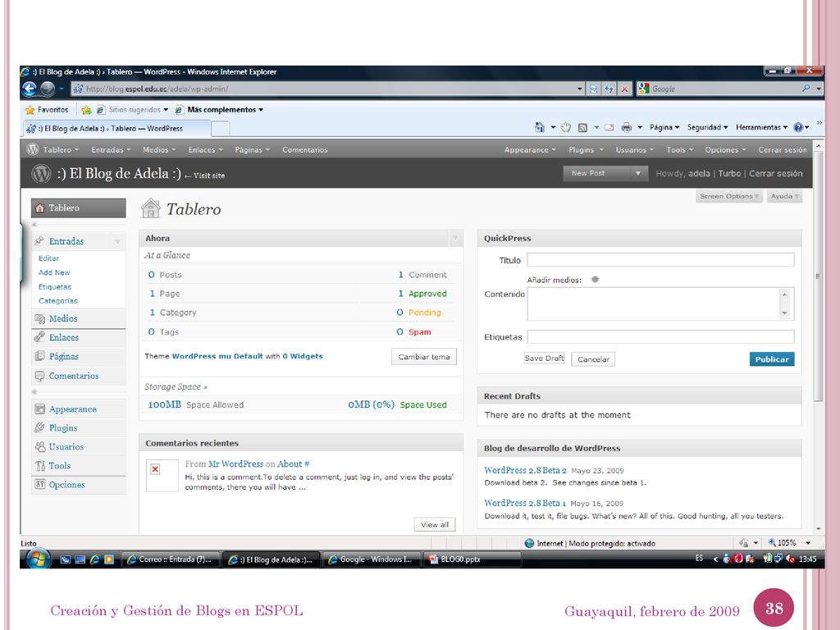This screenshot has width=840, height=630.
Task: Click View all recent comments button
Action: [x=435, y=524]
